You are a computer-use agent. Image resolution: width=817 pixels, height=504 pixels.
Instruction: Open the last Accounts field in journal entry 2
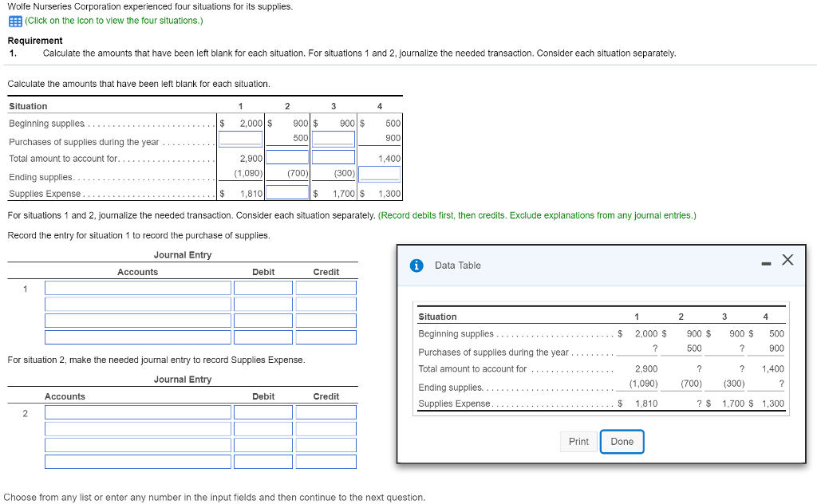pyautogui.click(x=137, y=461)
